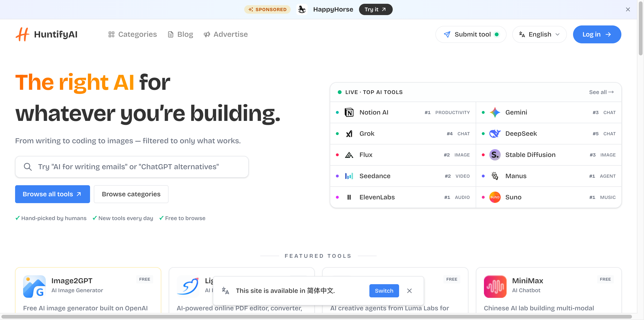Click the DeepSeek whale icon

click(x=495, y=134)
